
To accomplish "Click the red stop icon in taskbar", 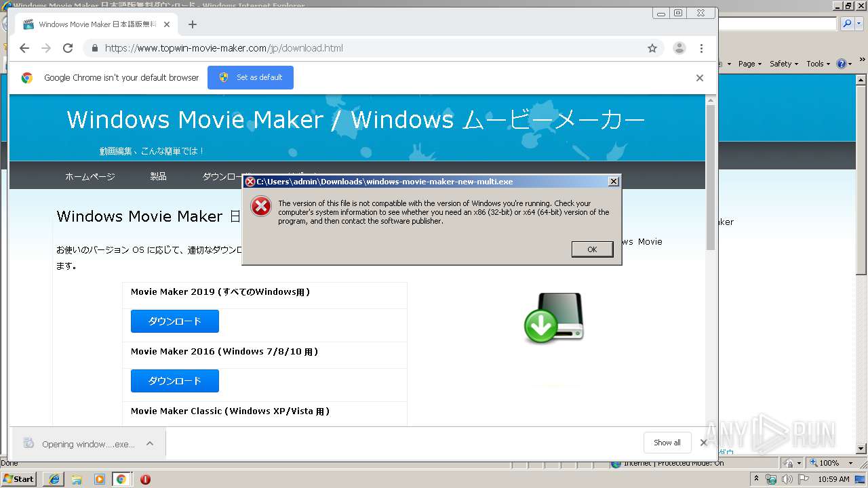I will click(x=145, y=479).
